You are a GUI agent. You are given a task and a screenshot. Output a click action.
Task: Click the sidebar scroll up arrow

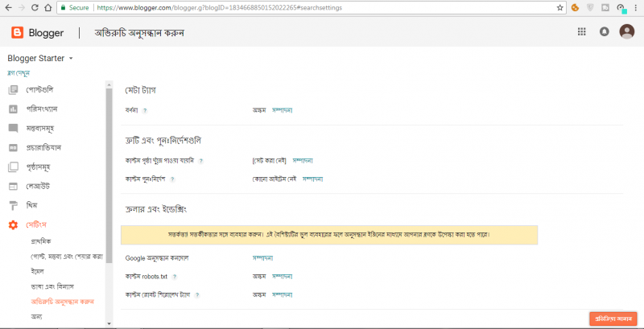tap(109, 85)
